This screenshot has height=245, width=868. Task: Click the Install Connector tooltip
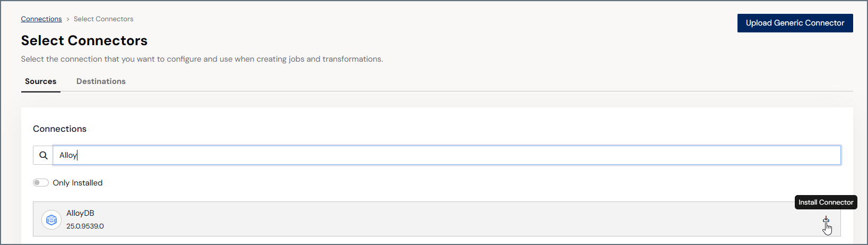coord(826,202)
